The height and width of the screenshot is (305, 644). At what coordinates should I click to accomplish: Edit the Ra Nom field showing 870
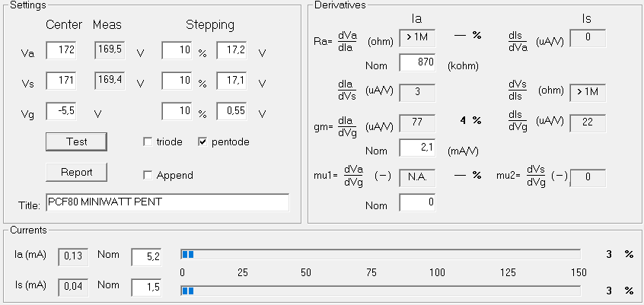(417, 62)
